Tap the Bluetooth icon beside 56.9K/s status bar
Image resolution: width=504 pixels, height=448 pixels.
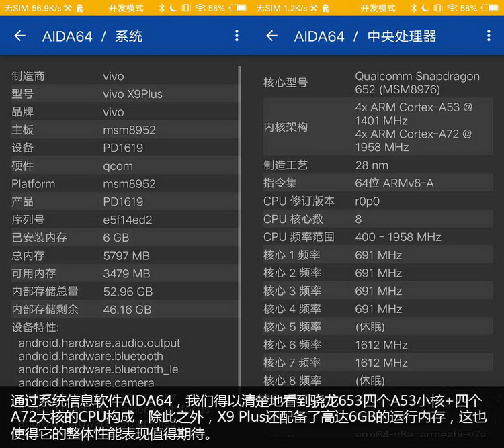pos(162,8)
